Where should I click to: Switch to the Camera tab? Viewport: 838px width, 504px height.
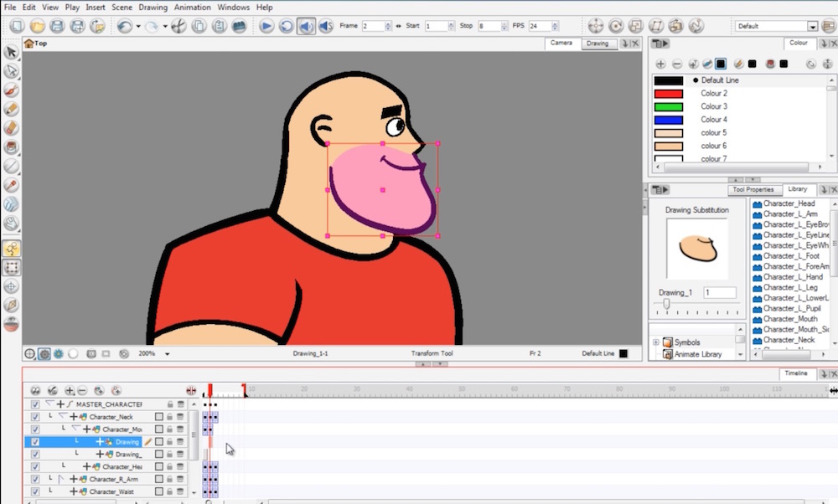pos(561,43)
